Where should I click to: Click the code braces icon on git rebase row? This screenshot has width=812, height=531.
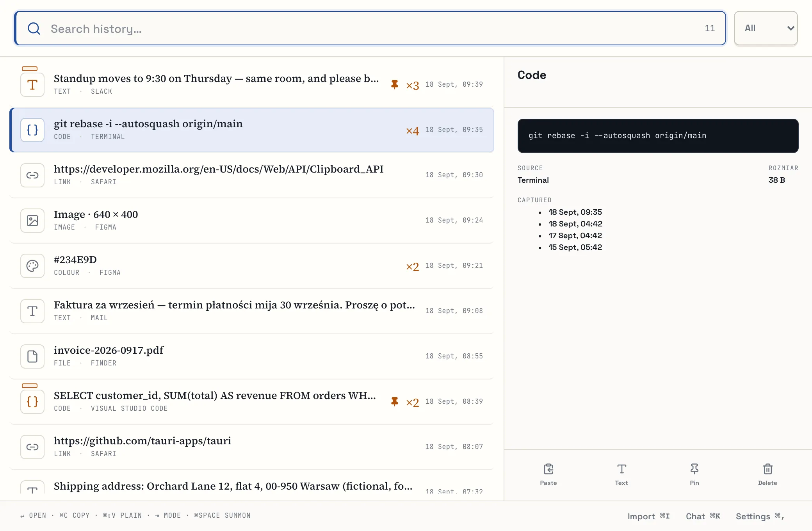(x=32, y=130)
